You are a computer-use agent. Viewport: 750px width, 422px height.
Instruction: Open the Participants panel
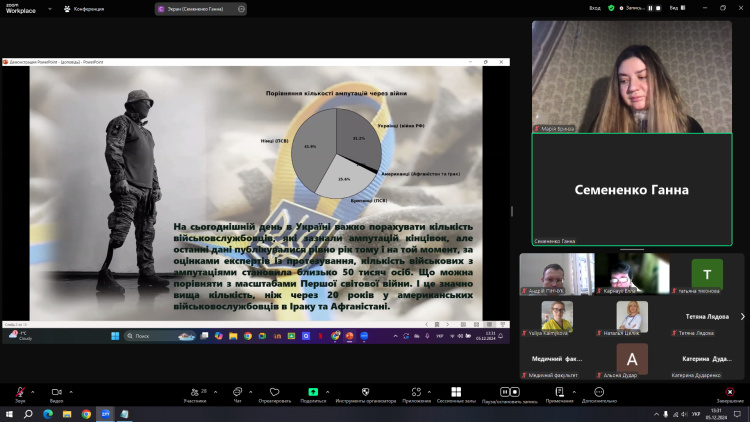coord(194,392)
